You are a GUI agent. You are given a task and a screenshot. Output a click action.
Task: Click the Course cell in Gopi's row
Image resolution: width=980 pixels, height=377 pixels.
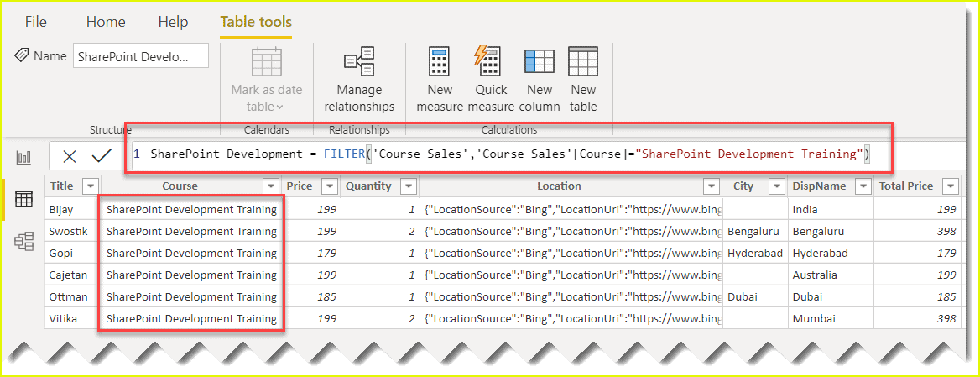coord(191,254)
